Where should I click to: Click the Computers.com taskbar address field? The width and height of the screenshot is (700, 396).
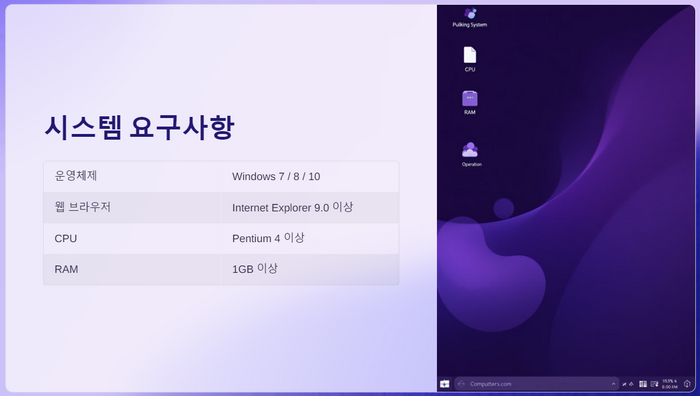(537, 383)
